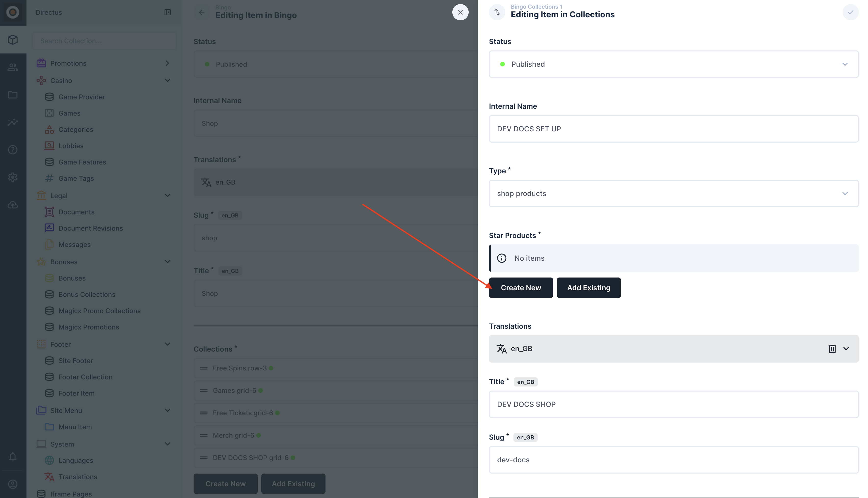Image resolution: width=868 pixels, height=498 pixels.
Task: Expand the Promotions folder chevron
Action: 167,63
